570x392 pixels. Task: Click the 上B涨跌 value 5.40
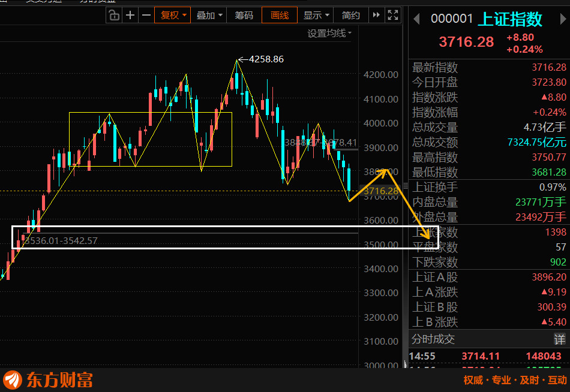554,322
